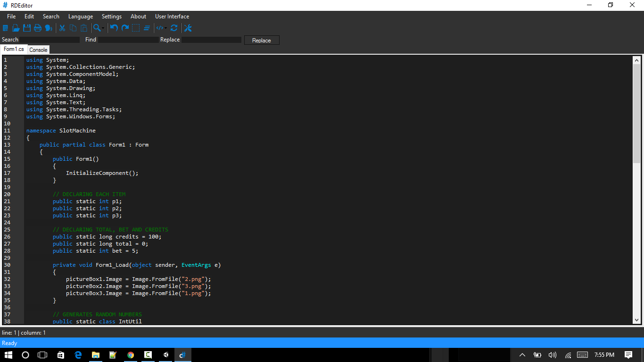644x362 pixels.
Task: Open the search options dropdown arrow
Action: coord(103,29)
